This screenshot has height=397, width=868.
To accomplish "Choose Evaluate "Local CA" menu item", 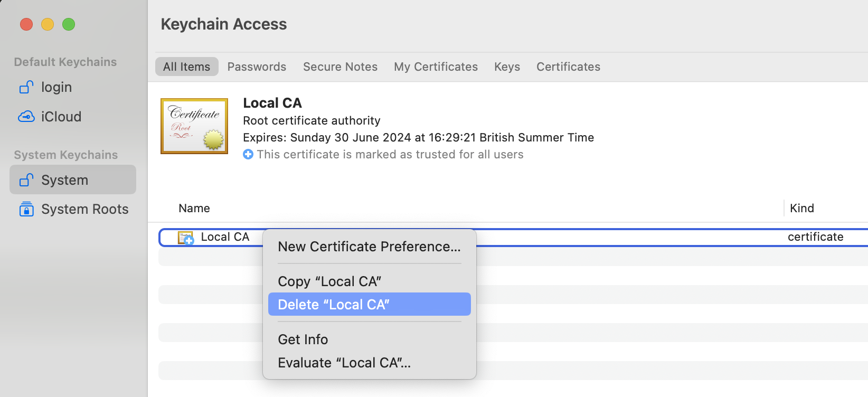I will point(370,363).
